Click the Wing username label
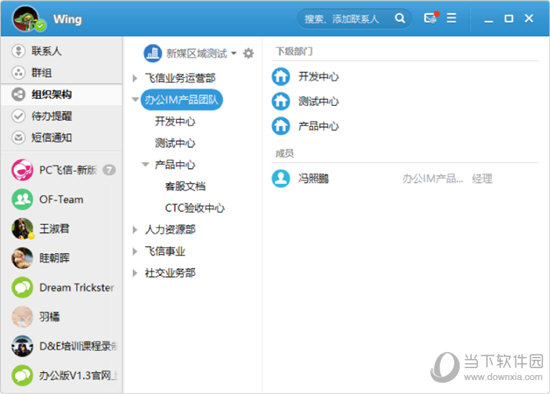Image resolution: width=550 pixels, height=394 pixels. point(68,19)
